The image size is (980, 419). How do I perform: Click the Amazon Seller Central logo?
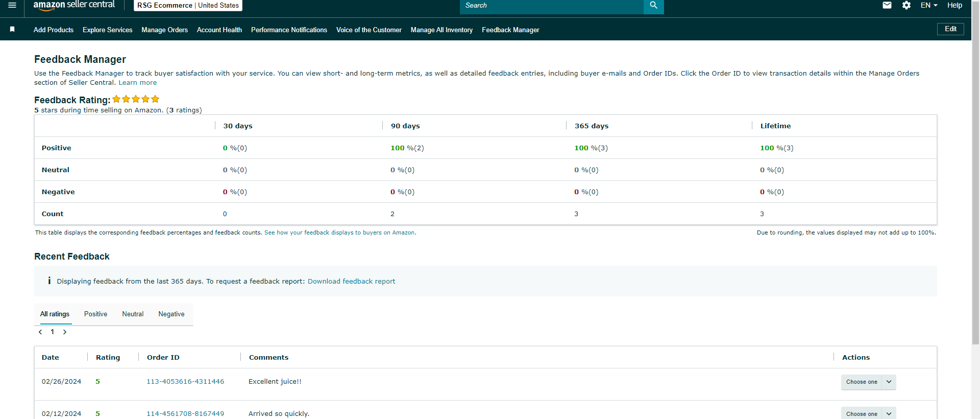pos(75,5)
